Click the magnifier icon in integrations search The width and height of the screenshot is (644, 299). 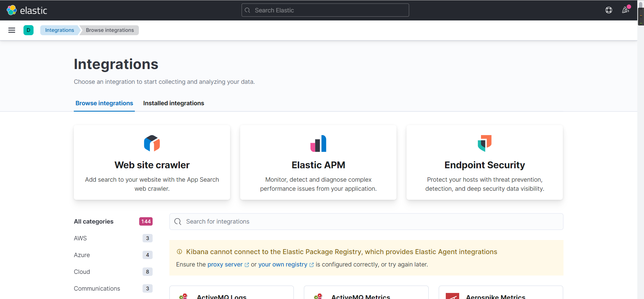[x=178, y=222]
